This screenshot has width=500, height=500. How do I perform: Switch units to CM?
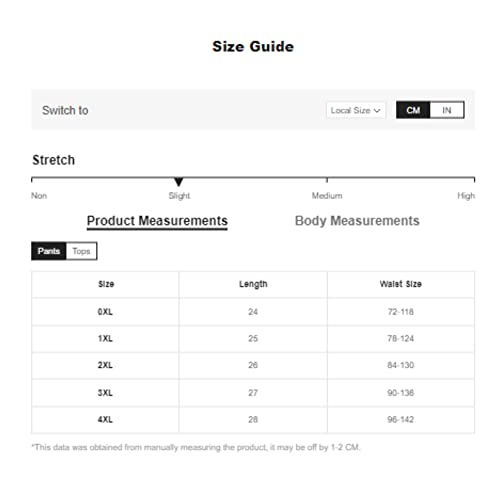(413, 110)
